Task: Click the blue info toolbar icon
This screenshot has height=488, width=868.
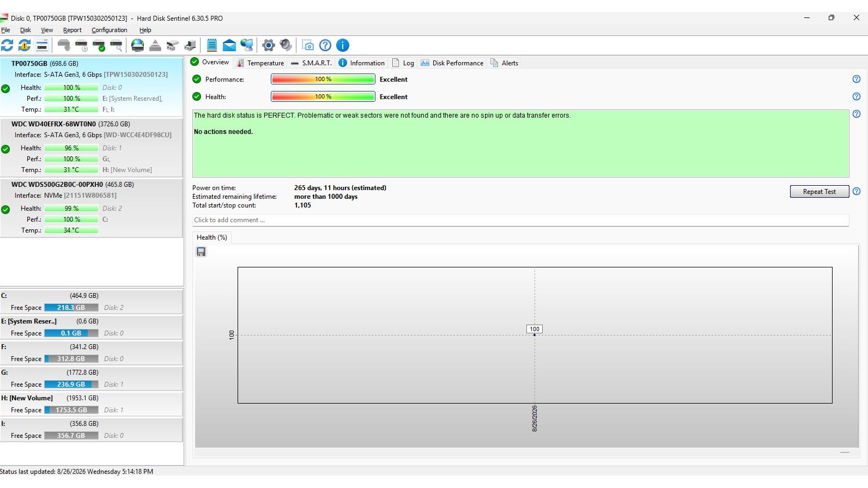Action: coord(343,45)
